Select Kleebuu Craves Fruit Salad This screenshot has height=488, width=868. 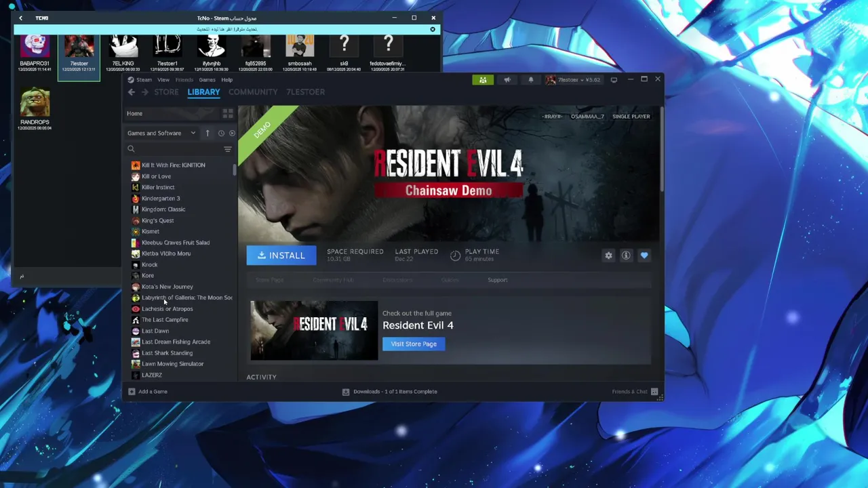176,243
